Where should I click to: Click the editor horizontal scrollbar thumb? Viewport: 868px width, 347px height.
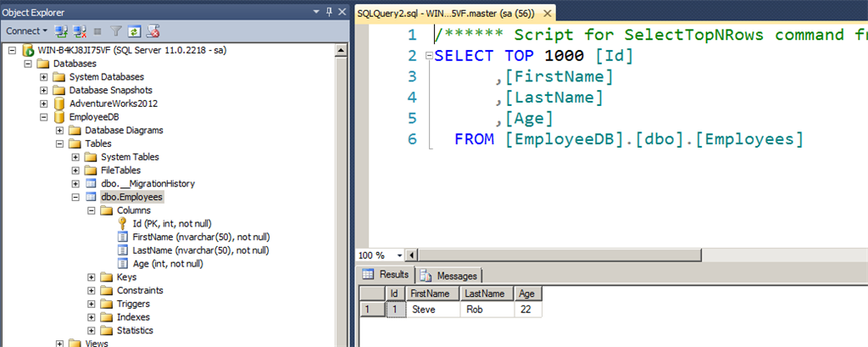coord(559,255)
